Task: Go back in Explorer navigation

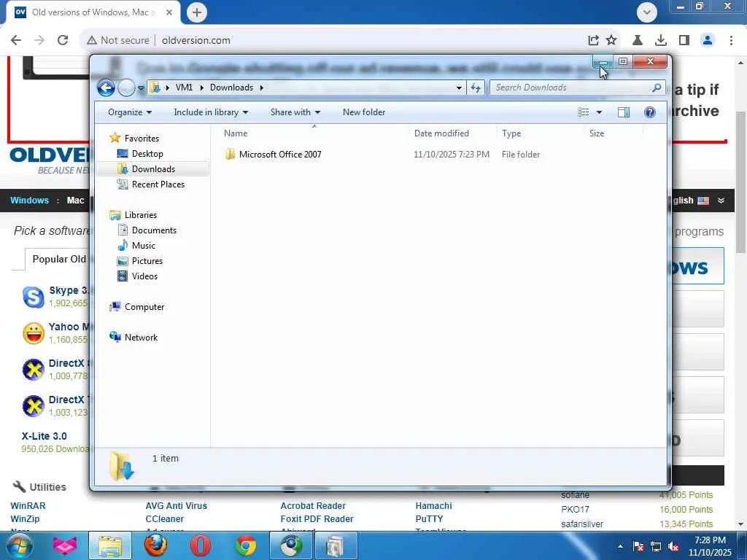Action: 106,87
